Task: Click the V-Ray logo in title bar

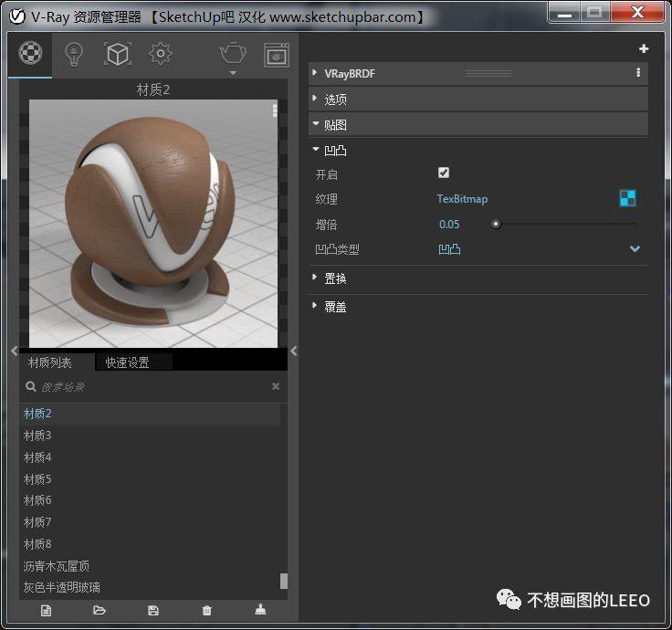Action: [17, 16]
